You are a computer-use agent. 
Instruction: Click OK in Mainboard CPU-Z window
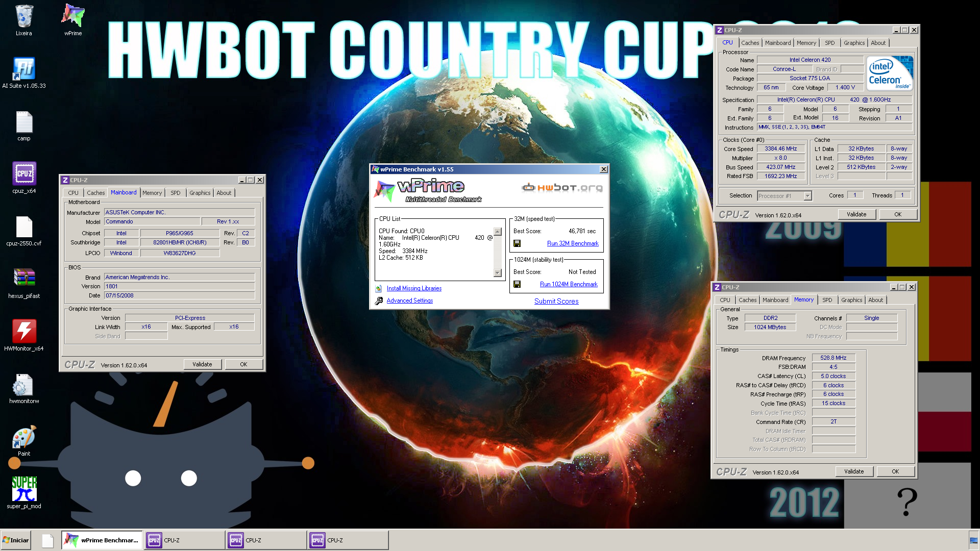(243, 364)
